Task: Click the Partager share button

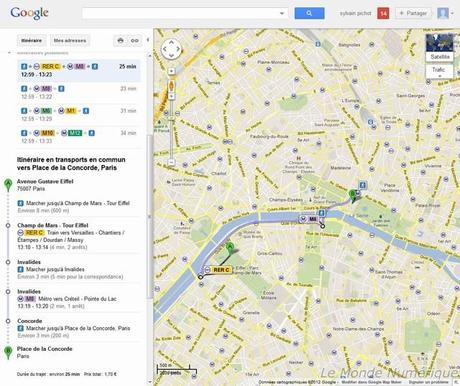Action: pyautogui.click(x=413, y=13)
